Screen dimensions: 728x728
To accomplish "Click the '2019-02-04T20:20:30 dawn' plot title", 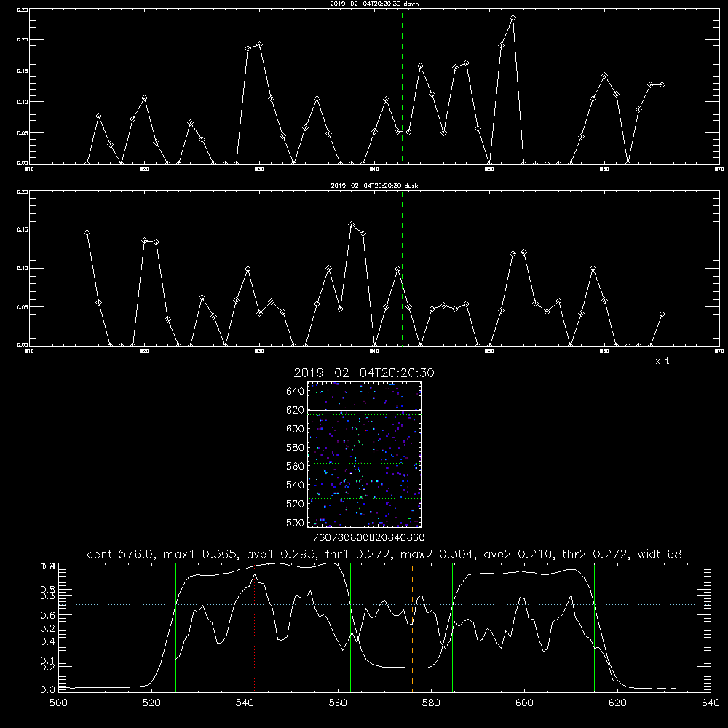I will pos(374,4).
